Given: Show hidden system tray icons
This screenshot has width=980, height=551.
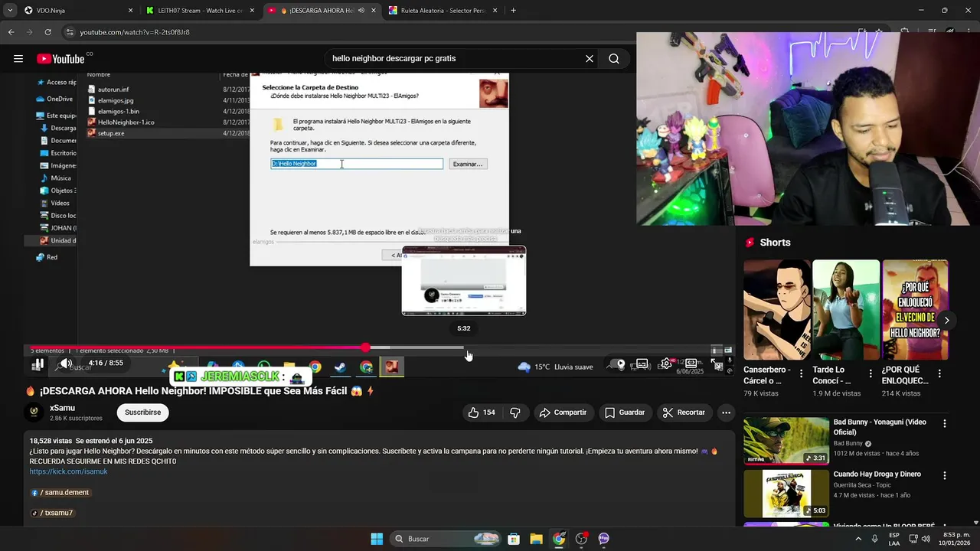Looking at the screenshot, I should point(857,539).
